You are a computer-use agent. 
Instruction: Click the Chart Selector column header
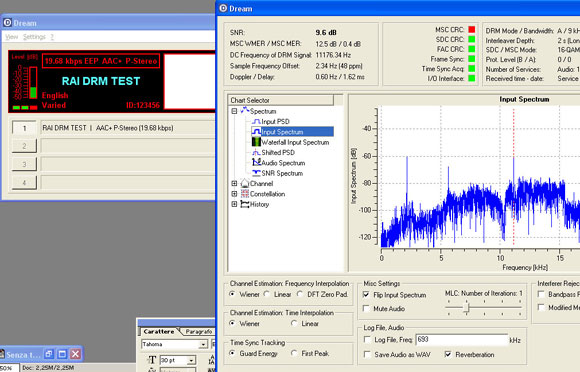pyautogui.click(x=281, y=100)
